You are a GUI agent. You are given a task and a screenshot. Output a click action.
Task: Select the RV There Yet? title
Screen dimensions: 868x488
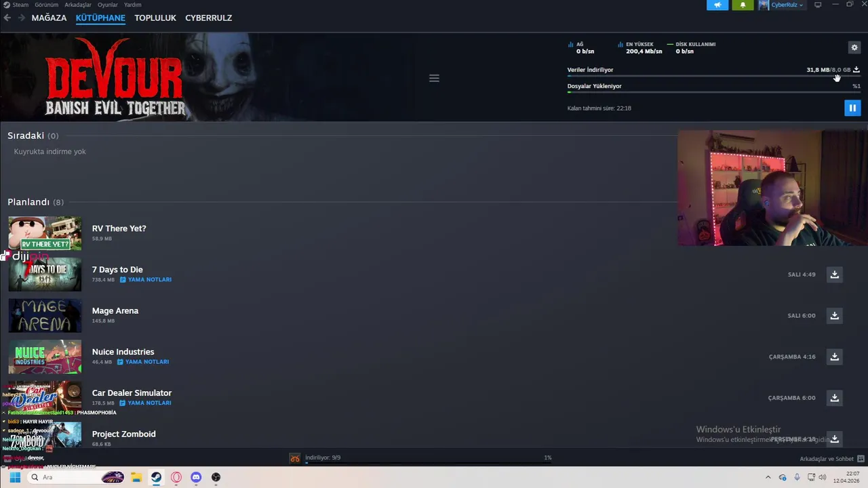pyautogui.click(x=119, y=228)
